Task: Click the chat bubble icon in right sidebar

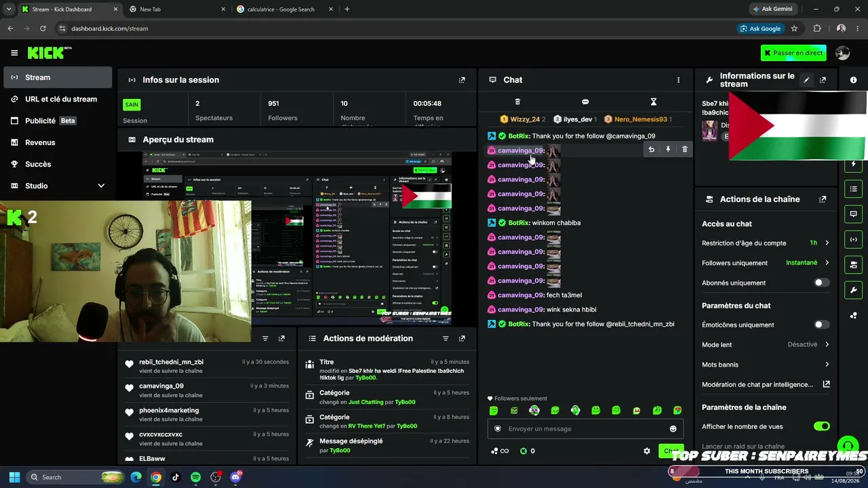Action: (x=853, y=214)
